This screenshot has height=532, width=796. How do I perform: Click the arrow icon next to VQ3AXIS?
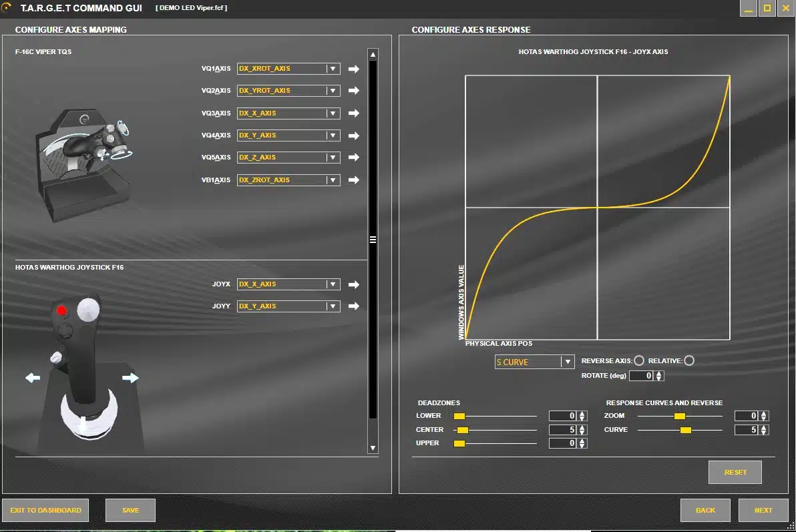[x=354, y=113]
